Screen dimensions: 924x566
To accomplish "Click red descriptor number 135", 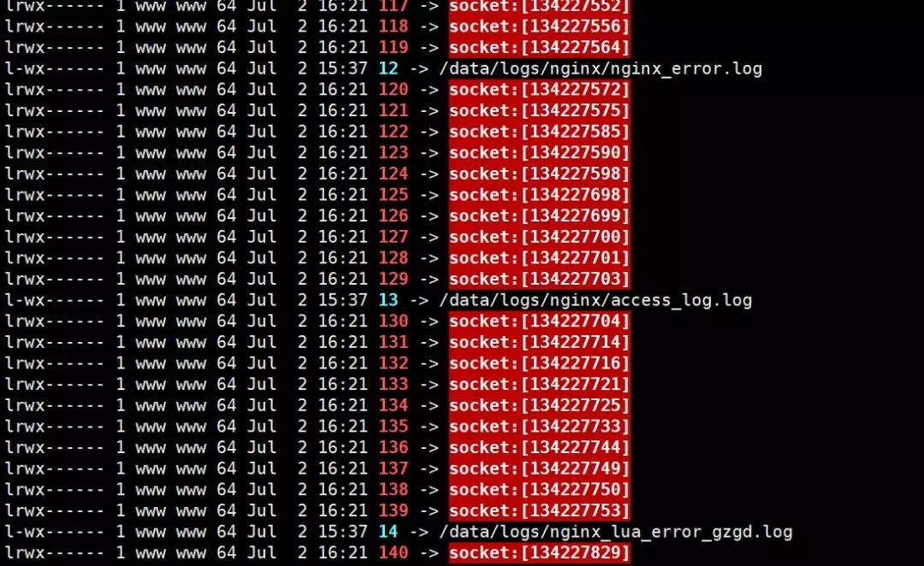I will (393, 426).
